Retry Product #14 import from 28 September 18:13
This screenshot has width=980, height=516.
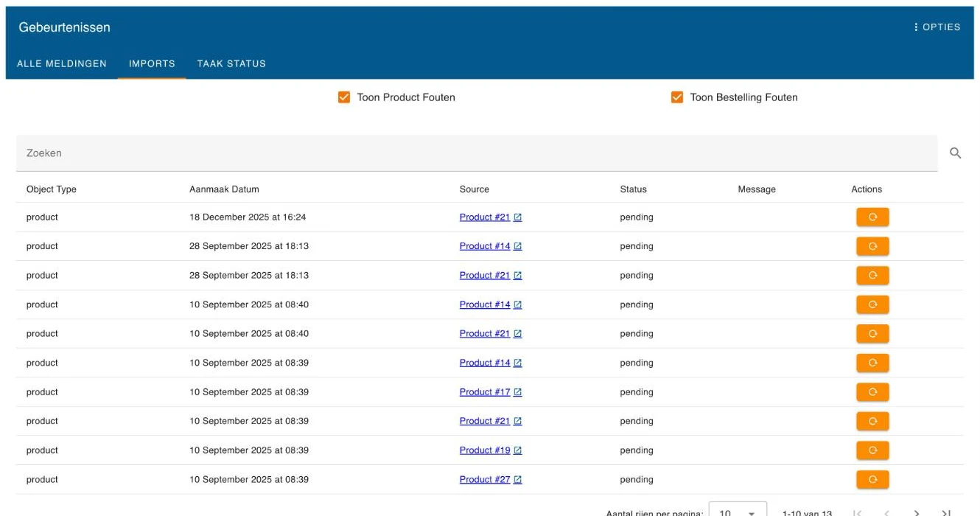(872, 246)
